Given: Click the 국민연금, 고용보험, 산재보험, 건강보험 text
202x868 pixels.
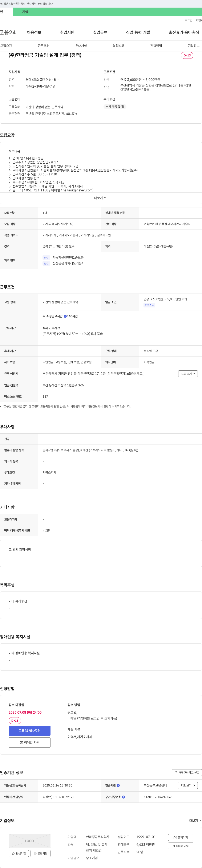Looking at the screenshot, I should (67, 362).
